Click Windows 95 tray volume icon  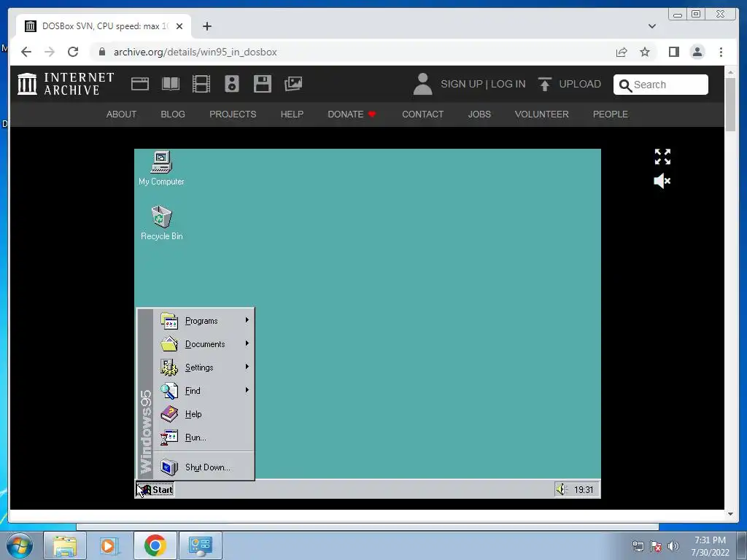[562, 489]
